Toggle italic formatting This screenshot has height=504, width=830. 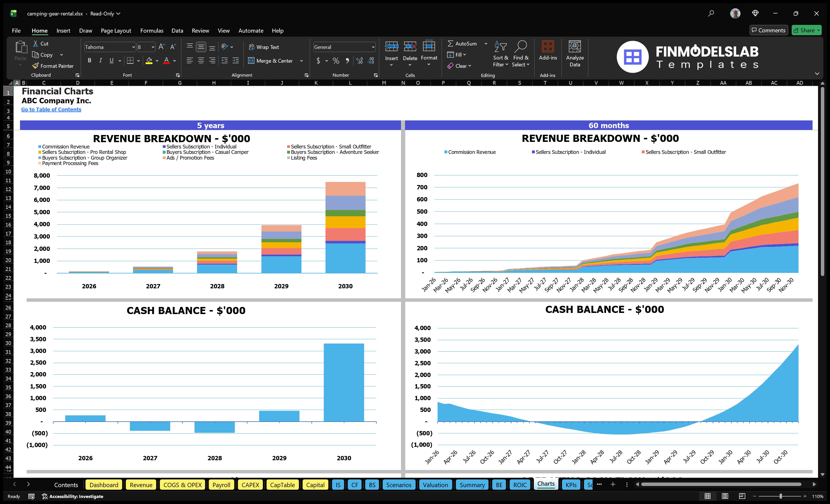[x=100, y=60]
